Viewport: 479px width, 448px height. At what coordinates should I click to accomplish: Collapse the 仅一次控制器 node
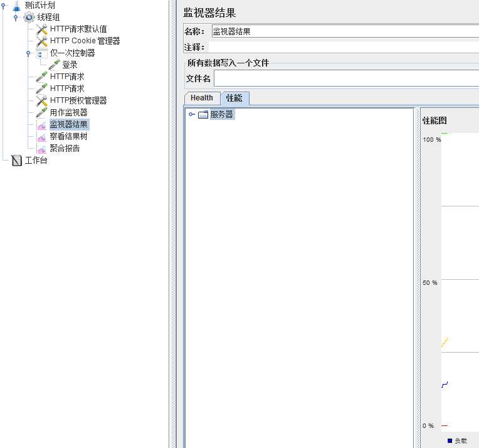coord(28,53)
